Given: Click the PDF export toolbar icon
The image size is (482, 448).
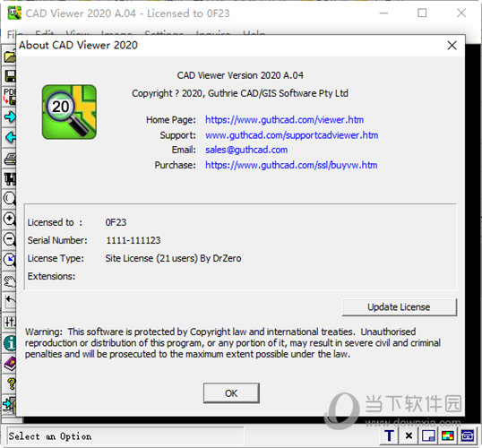Looking at the screenshot, I should tap(10, 96).
